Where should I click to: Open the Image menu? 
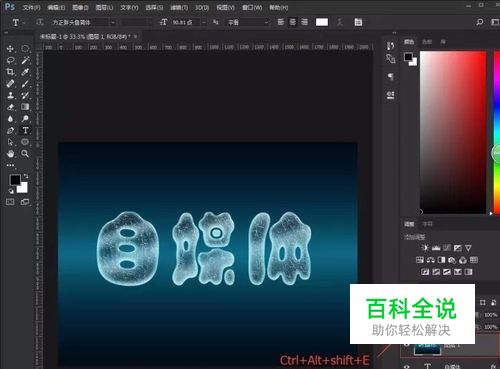pyautogui.click(x=80, y=7)
